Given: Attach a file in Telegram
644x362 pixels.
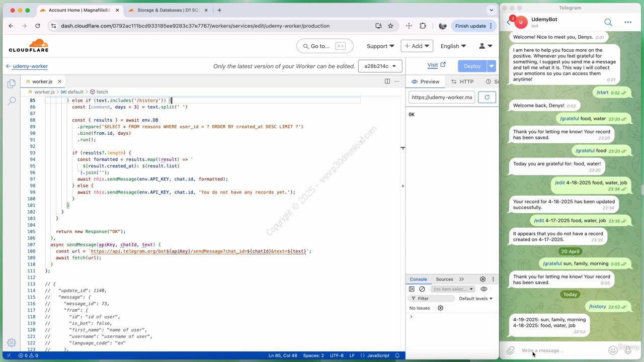Looking at the screenshot, I should coord(510,350).
